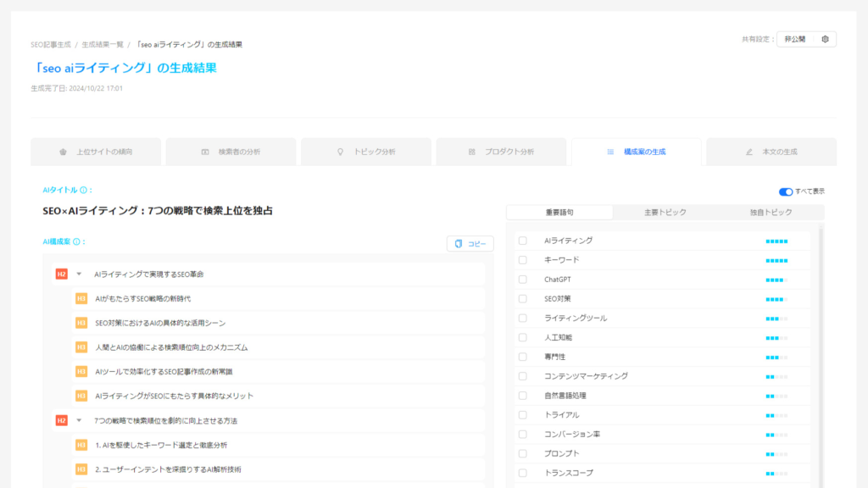This screenshot has width=868, height=488.
Task: Open the 生成結果一覧 breadcrumb link
Action: tap(103, 45)
